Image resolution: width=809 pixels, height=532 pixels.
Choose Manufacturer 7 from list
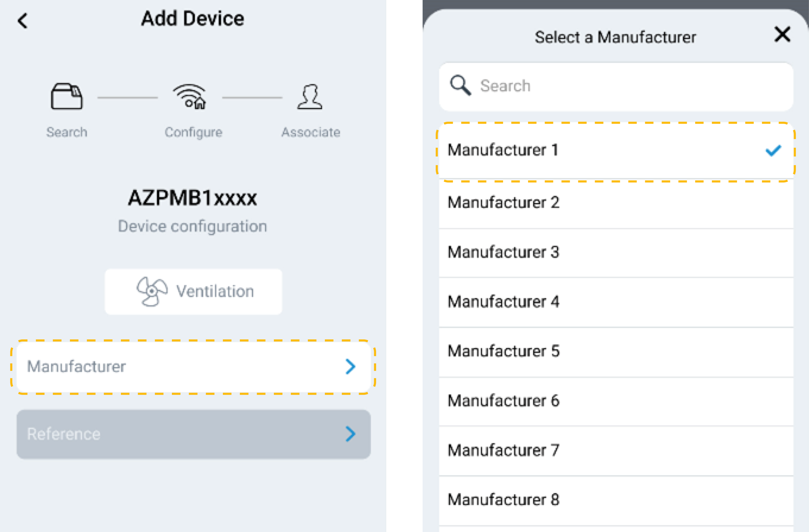pos(503,451)
